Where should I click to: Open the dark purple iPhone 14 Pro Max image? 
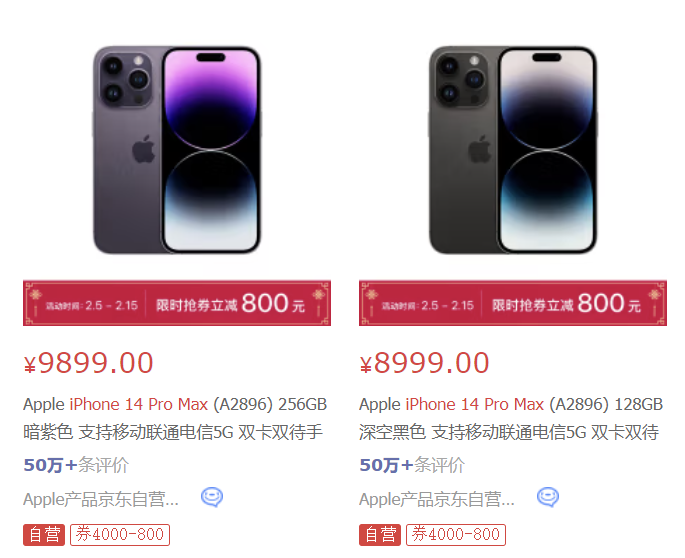(177, 149)
